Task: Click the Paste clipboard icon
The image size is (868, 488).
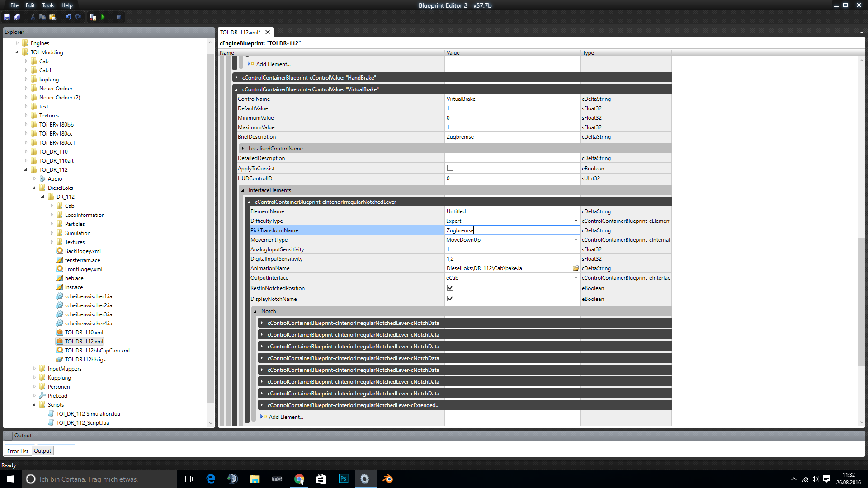Action: [52, 17]
